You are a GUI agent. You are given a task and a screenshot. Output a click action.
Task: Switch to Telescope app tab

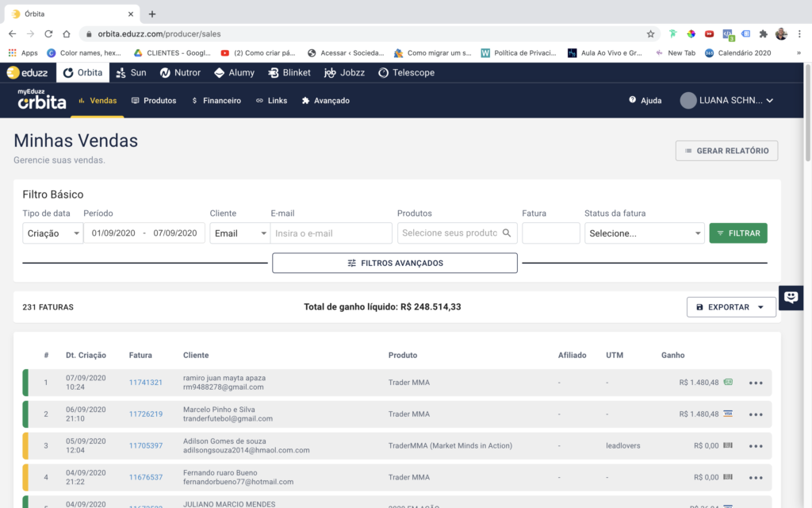point(406,72)
